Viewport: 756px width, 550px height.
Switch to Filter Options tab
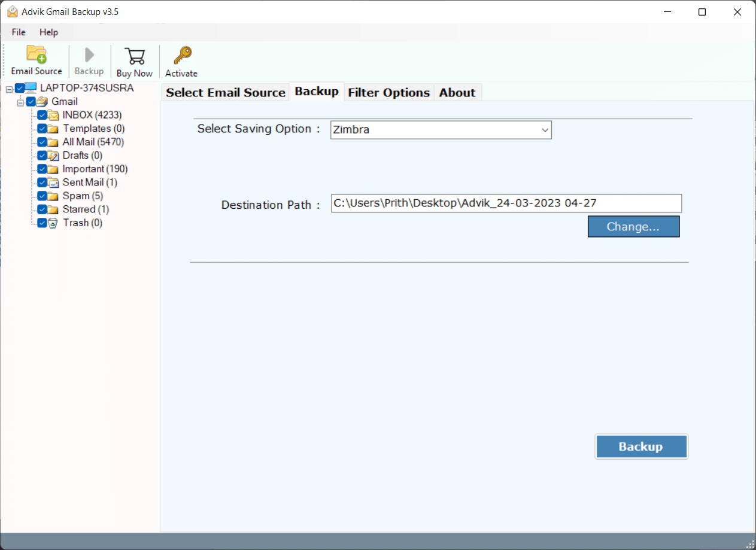point(389,92)
